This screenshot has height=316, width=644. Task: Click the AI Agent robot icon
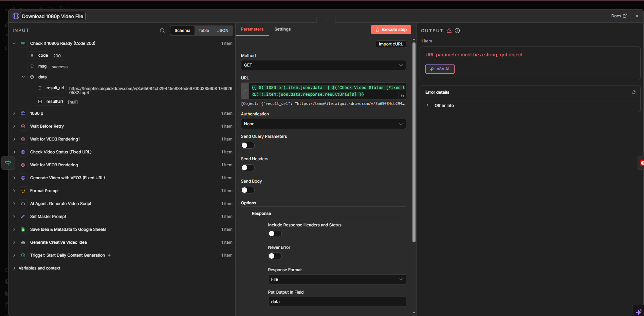coord(23,204)
